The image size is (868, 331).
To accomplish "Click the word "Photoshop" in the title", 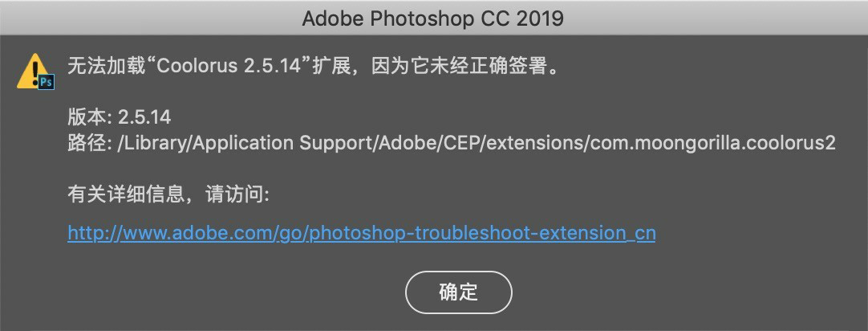I will (x=416, y=18).
